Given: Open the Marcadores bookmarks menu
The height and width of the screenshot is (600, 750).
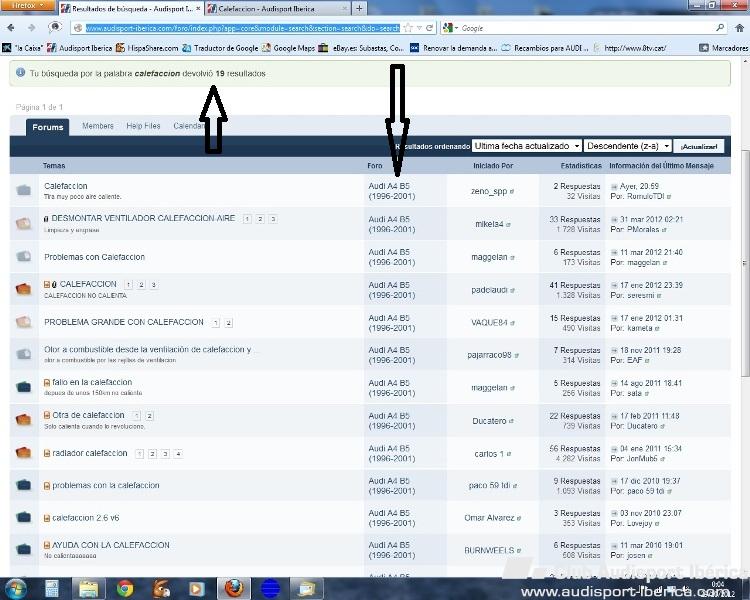Looking at the screenshot, I should pyautogui.click(x=724, y=48).
